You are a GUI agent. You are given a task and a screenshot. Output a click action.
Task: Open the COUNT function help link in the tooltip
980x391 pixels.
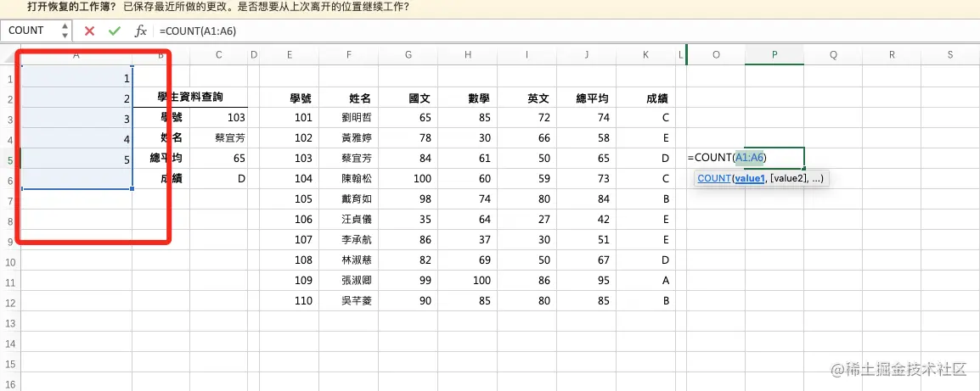(x=713, y=179)
